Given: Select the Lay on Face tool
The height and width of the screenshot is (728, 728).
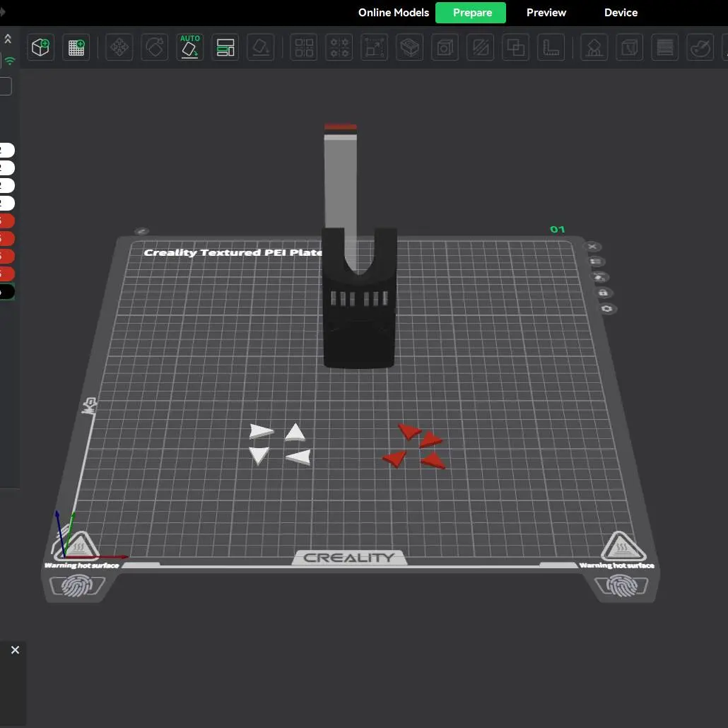Looking at the screenshot, I should tap(261, 48).
